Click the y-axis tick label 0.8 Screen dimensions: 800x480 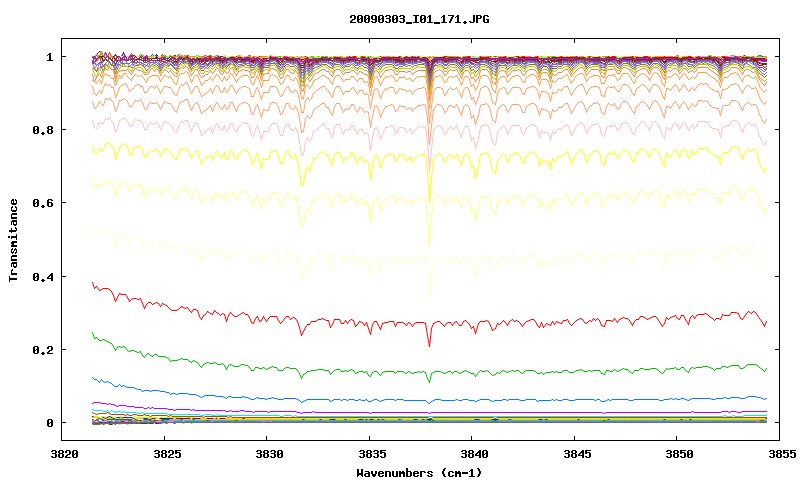(43, 130)
